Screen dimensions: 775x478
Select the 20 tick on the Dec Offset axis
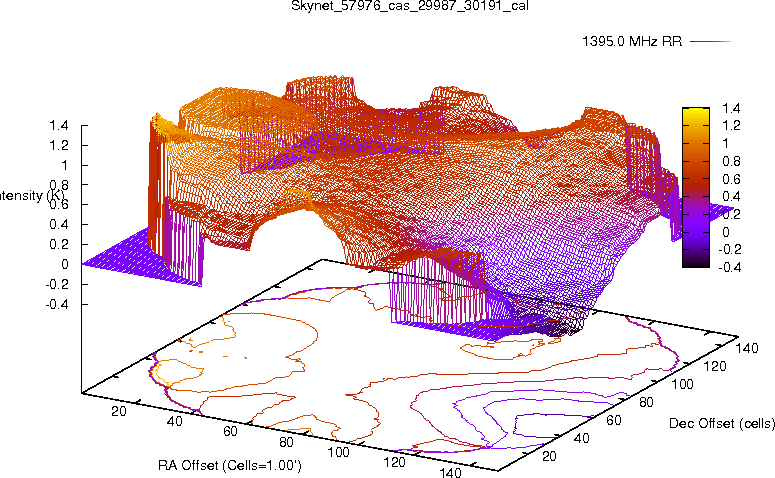549,456
